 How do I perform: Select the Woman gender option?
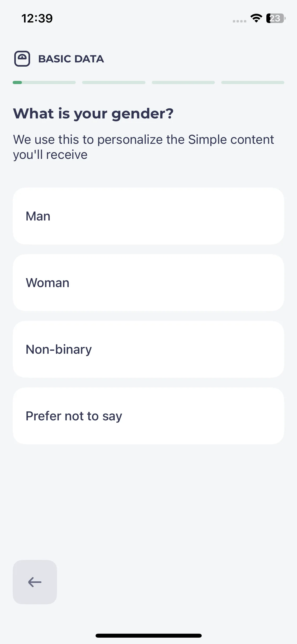click(x=148, y=283)
